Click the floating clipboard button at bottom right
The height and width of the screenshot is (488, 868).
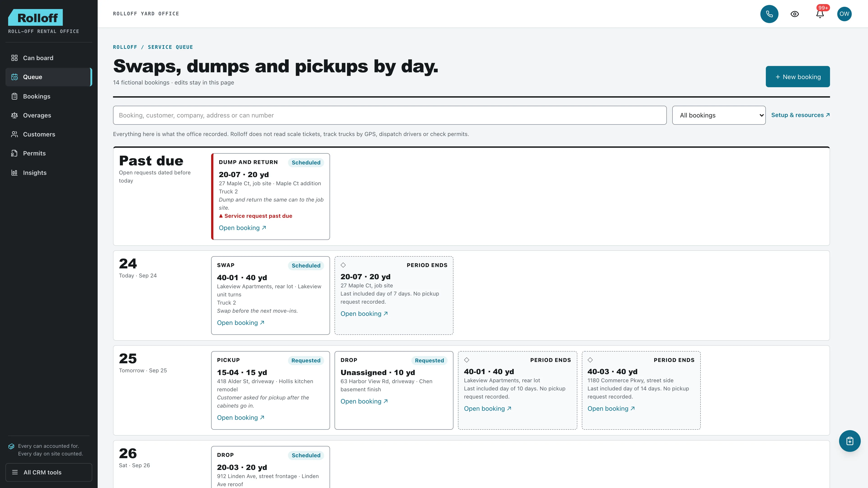coord(849,441)
